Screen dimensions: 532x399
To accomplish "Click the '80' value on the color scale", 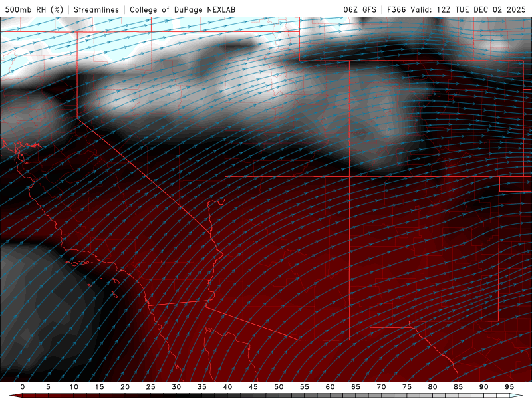I will point(432,387).
